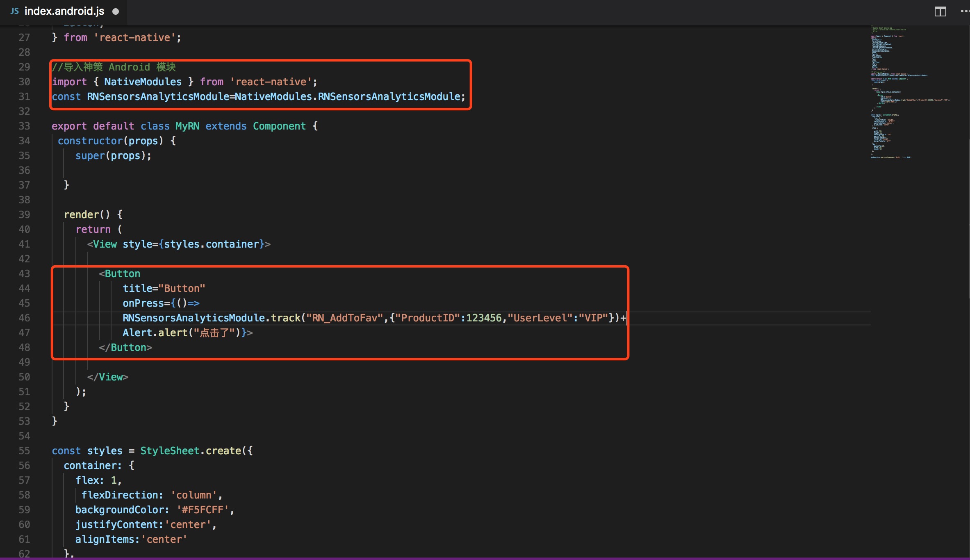Click line number 29 in the gutter
This screenshot has height=560, width=970.
[24, 67]
